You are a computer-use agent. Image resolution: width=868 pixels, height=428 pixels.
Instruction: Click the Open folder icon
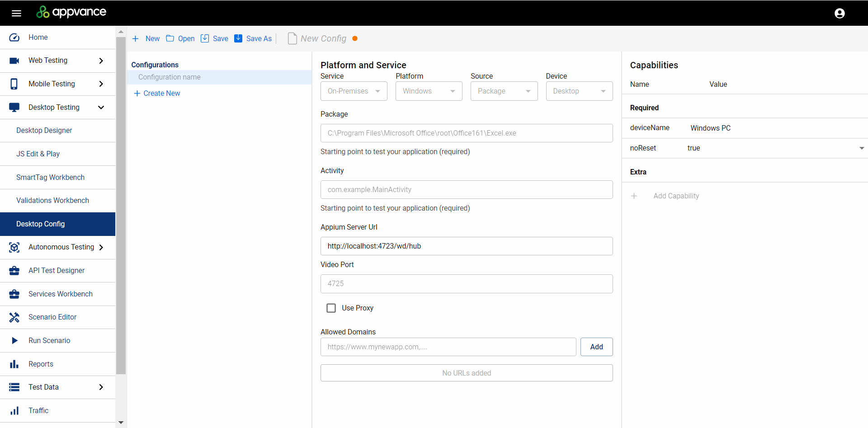(170, 38)
